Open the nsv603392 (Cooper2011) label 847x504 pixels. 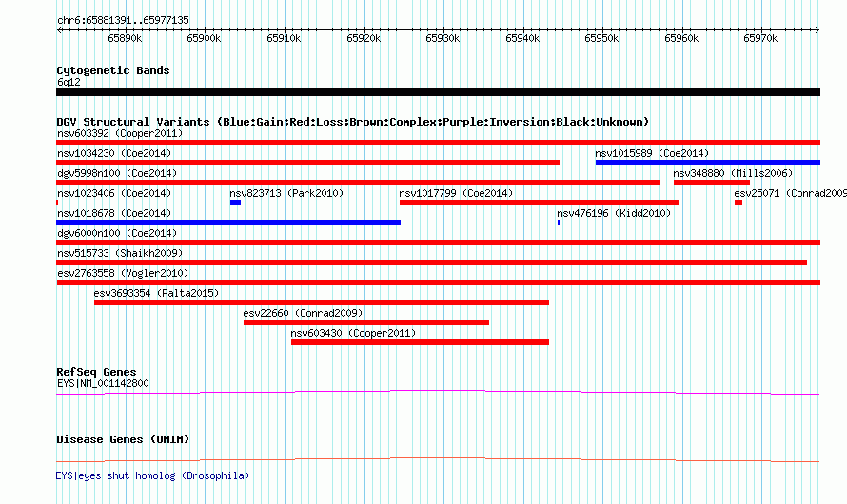click(120, 133)
